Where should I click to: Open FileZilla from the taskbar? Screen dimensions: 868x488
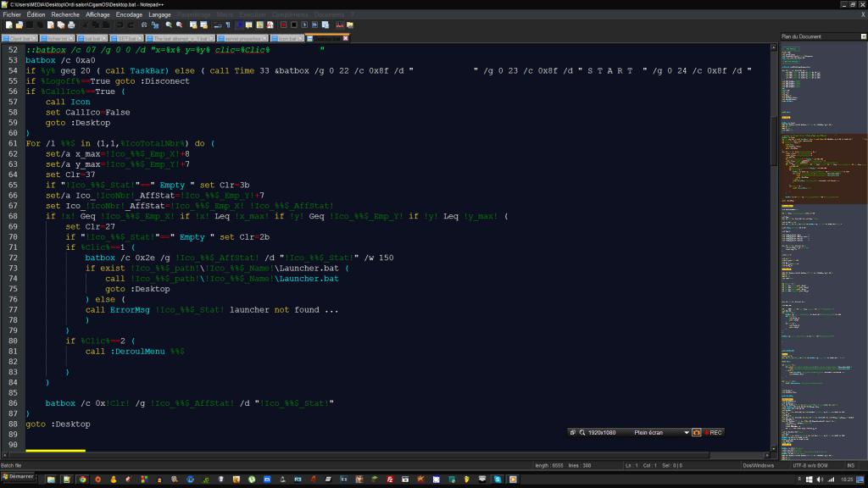[x=390, y=480]
